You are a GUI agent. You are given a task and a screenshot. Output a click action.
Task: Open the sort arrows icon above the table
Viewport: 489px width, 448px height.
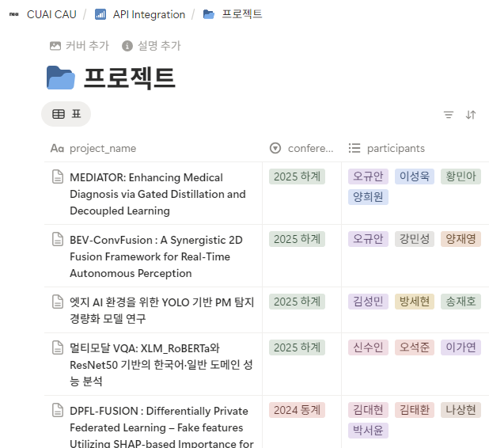pyautogui.click(x=471, y=115)
